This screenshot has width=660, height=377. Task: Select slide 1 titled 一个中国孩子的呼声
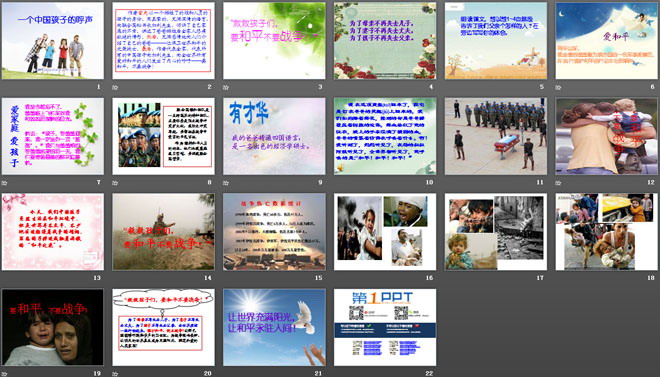click(53, 40)
